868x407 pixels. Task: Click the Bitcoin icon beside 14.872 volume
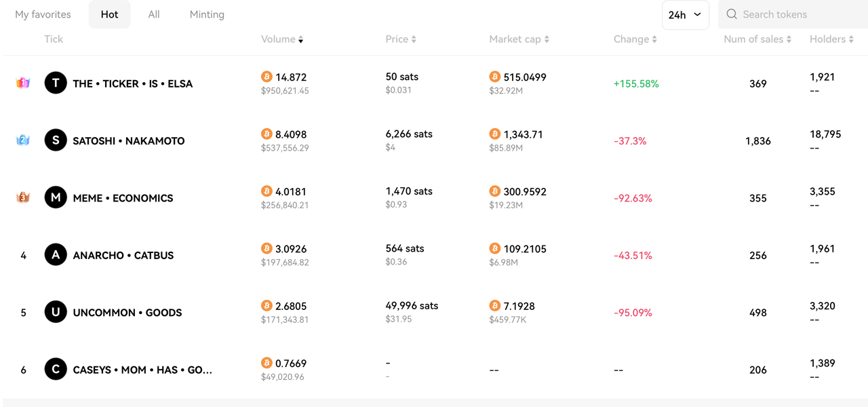pyautogui.click(x=267, y=77)
